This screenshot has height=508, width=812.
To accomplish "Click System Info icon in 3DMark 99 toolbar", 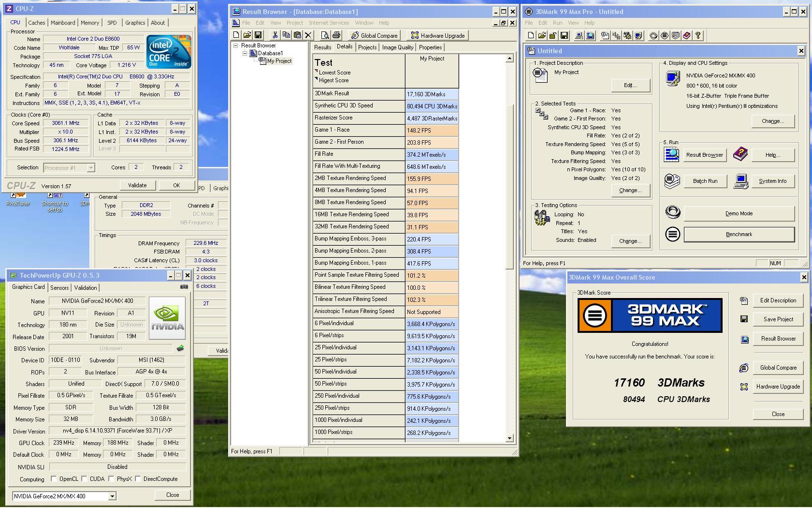I will click(579, 35).
